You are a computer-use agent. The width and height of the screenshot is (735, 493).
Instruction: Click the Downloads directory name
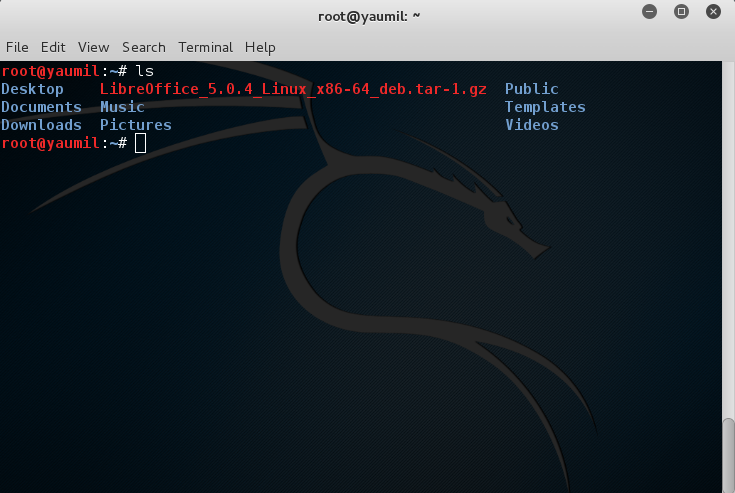[41, 125]
